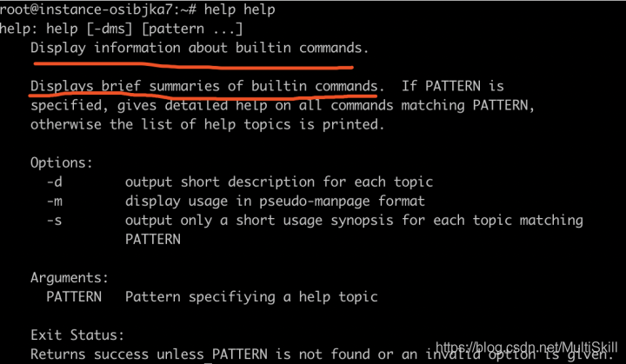Image resolution: width=626 pixels, height=364 pixels.
Task: Click the 'pseudo-manpage format' description text
Action: click(343, 202)
